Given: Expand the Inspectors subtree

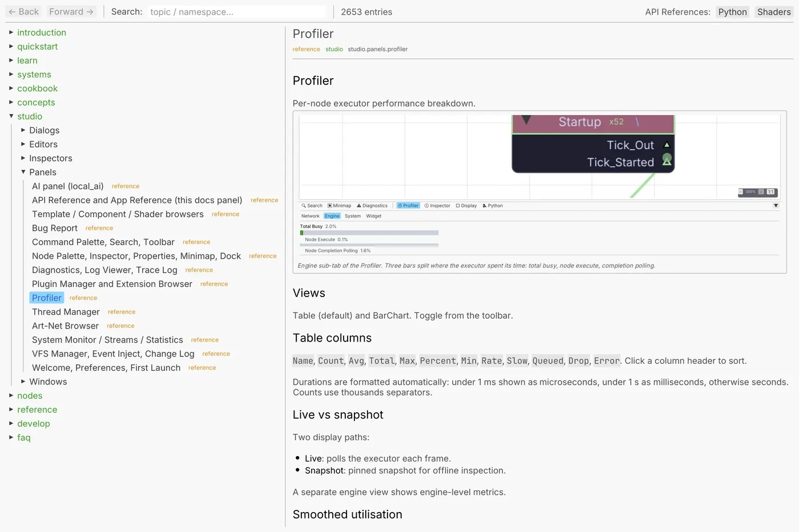Looking at the screenshot, I should (23, 159).
